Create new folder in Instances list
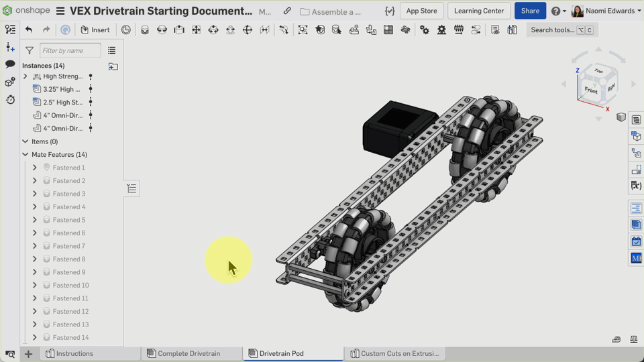Screen dimensions: 644x362 tap(113, 66)
